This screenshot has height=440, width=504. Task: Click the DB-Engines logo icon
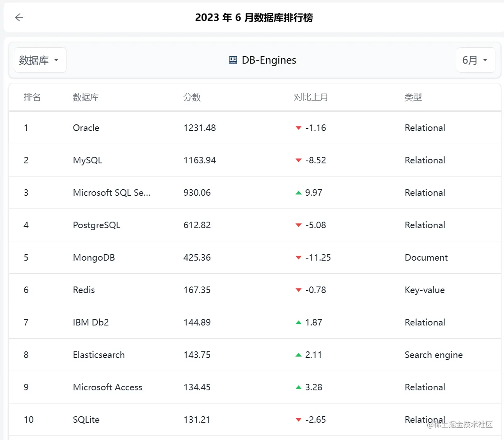(x=233, y=60)
